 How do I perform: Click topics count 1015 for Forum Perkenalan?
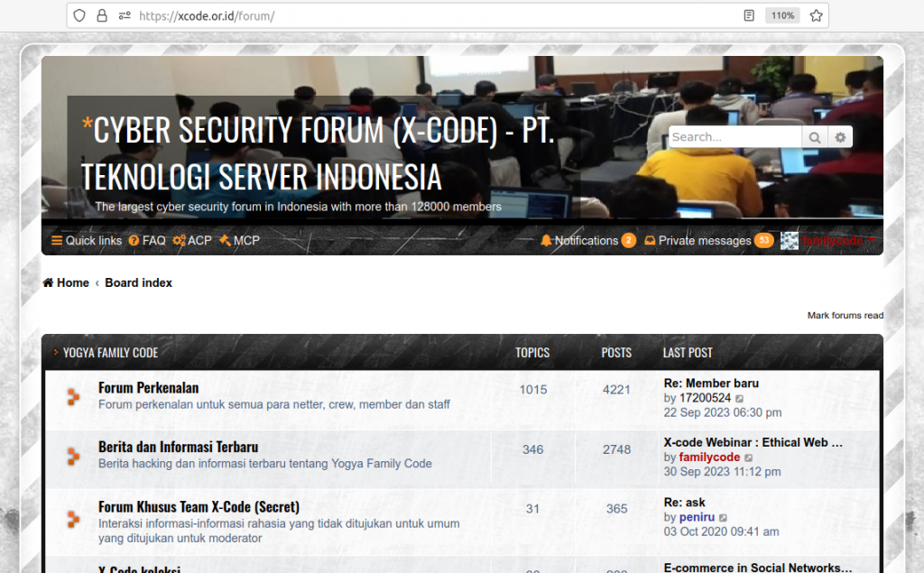533,390
